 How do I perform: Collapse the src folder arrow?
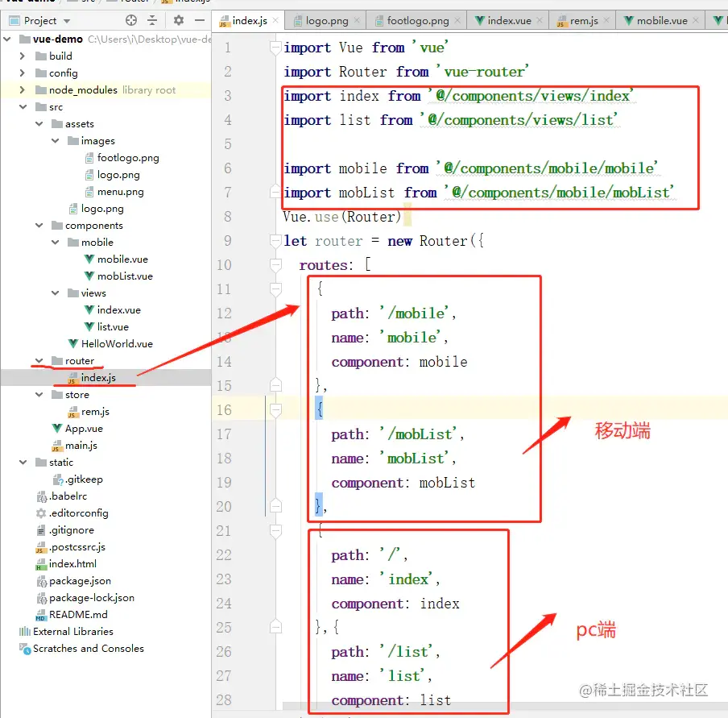(23, 107)
